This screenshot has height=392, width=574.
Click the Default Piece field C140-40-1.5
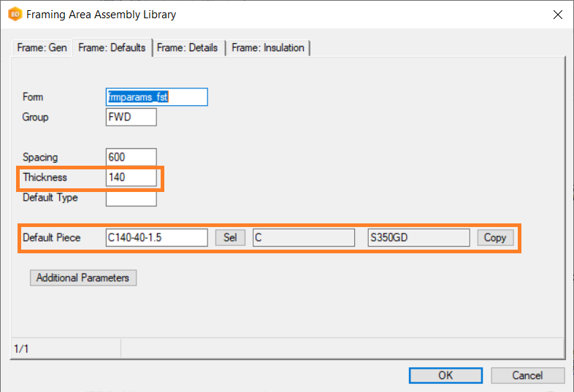click(x=156, y=238)
